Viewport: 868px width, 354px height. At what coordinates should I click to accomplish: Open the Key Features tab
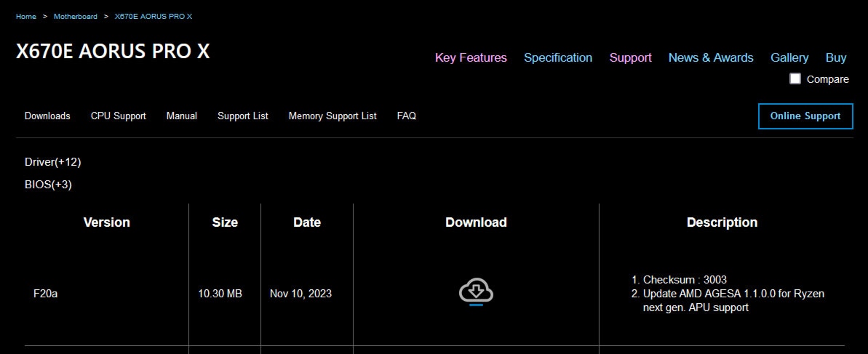[x=471, y=57]
